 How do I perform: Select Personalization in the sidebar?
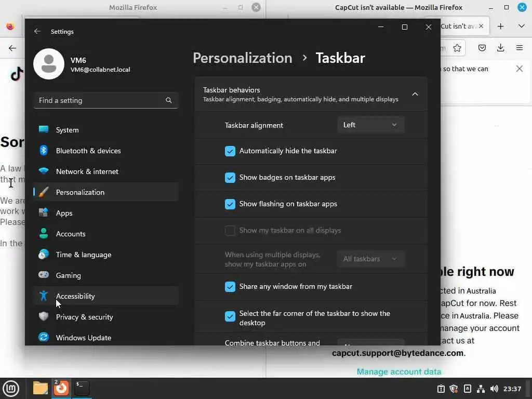[x=106, y=192]
